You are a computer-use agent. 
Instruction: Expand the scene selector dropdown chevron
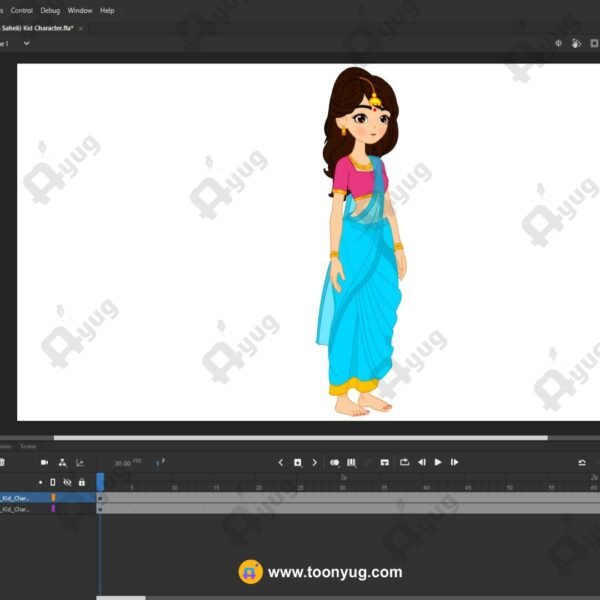pyautogui.click(x=26, y=43)
